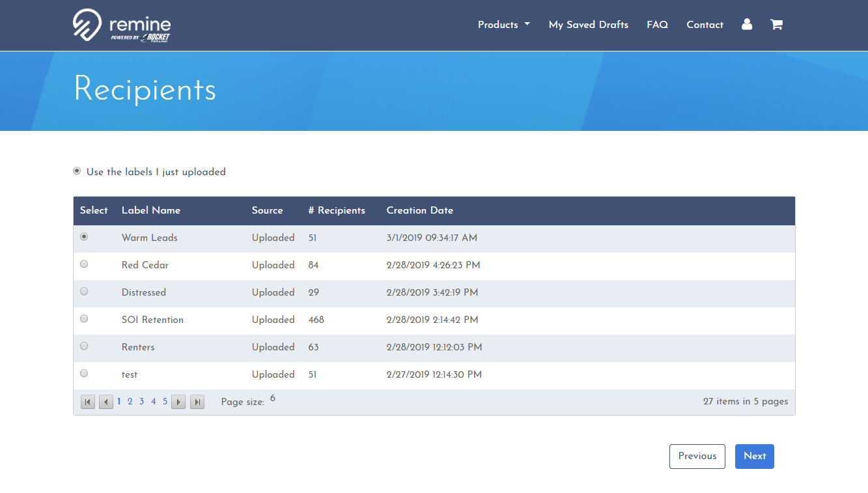868x493 pixels.
Task: Open the FAQ page
Action: point(657,24)
